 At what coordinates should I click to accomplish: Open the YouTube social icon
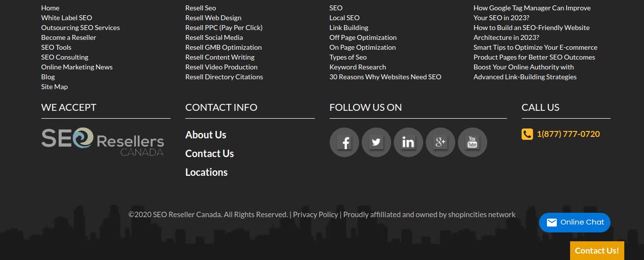472,142
